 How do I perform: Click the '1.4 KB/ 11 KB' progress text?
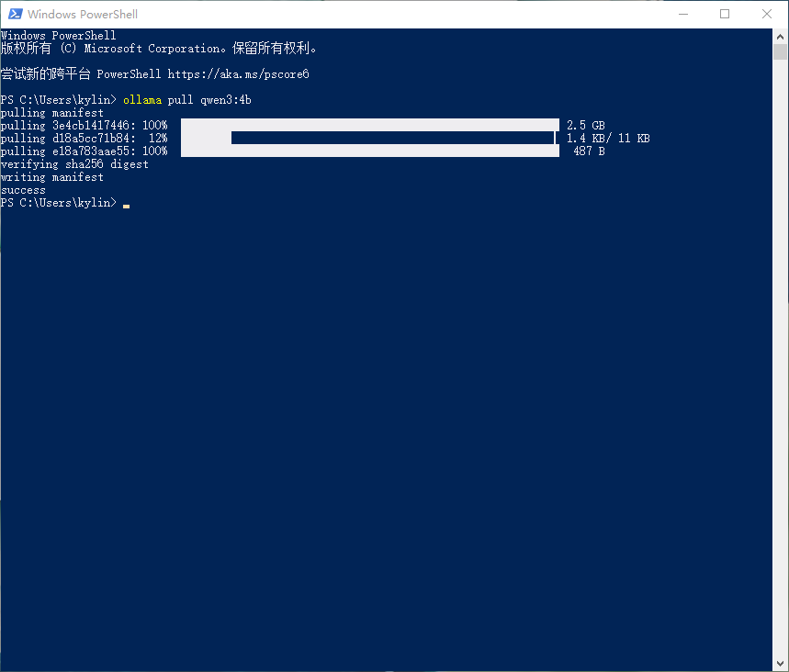(608, 139)
